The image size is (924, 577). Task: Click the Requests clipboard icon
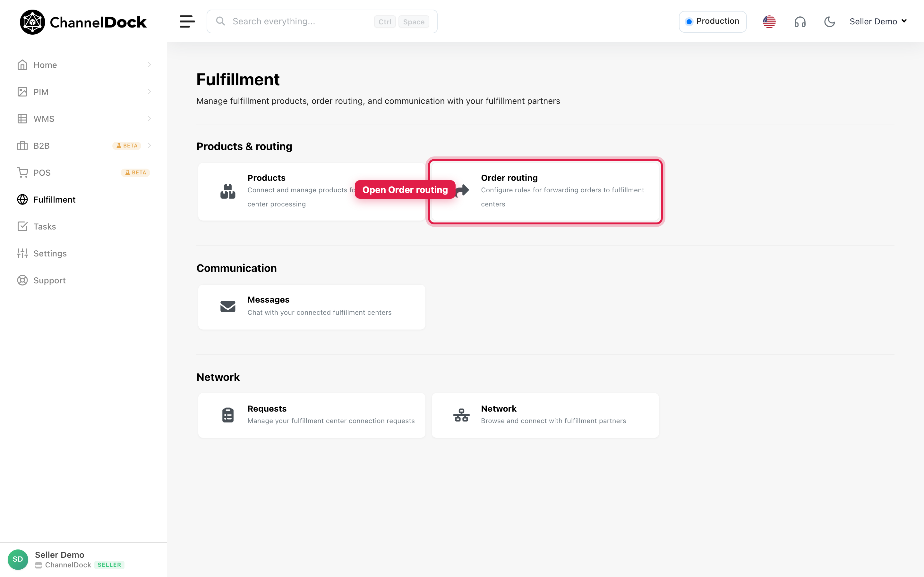(x=228, y=415)
